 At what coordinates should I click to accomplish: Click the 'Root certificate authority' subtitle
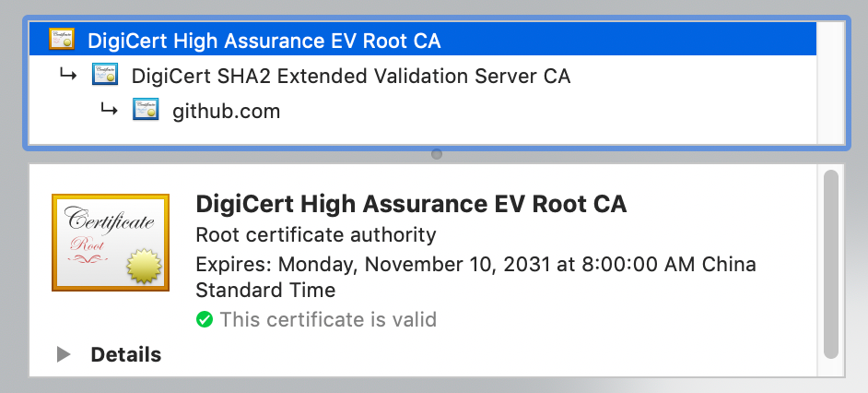316,235
